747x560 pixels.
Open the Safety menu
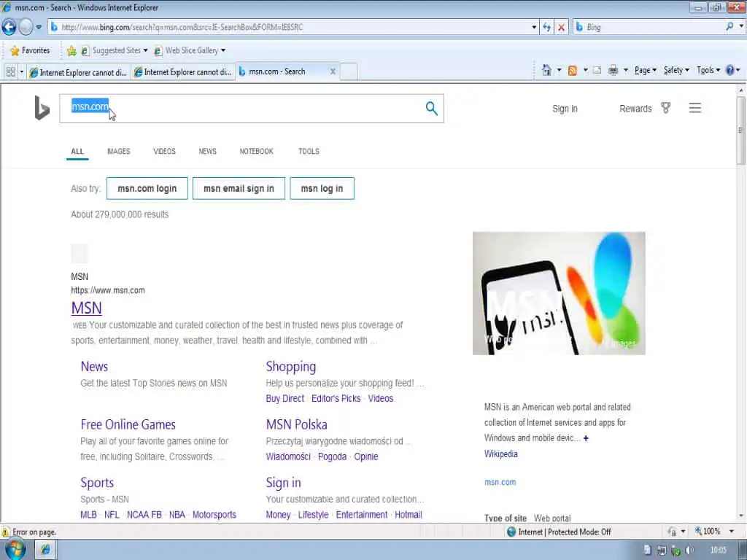pos(676,71)
